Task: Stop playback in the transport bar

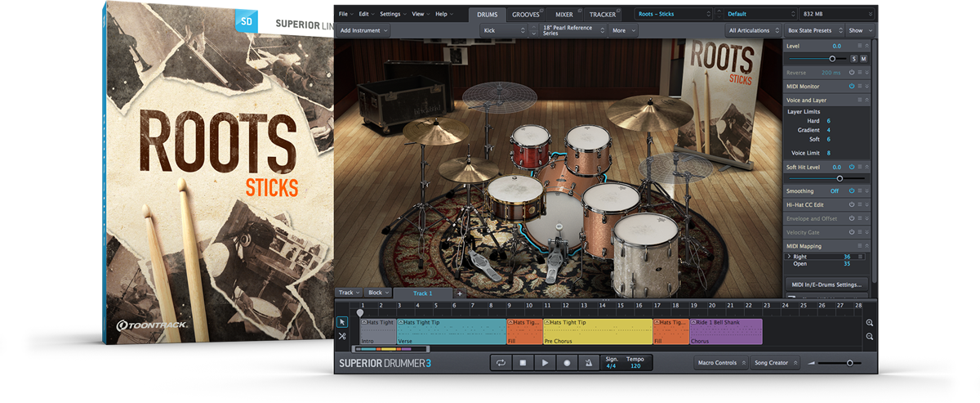Action: pos(523,363)
